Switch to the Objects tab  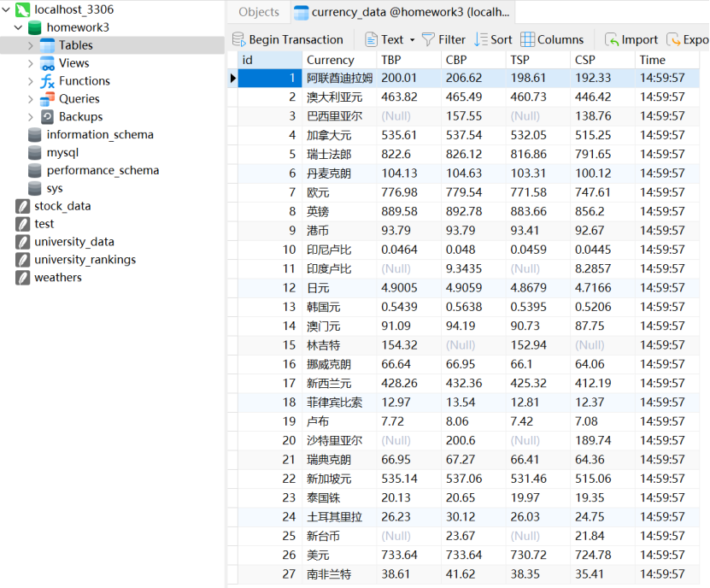pyautogui.click(x=259, y=12)
